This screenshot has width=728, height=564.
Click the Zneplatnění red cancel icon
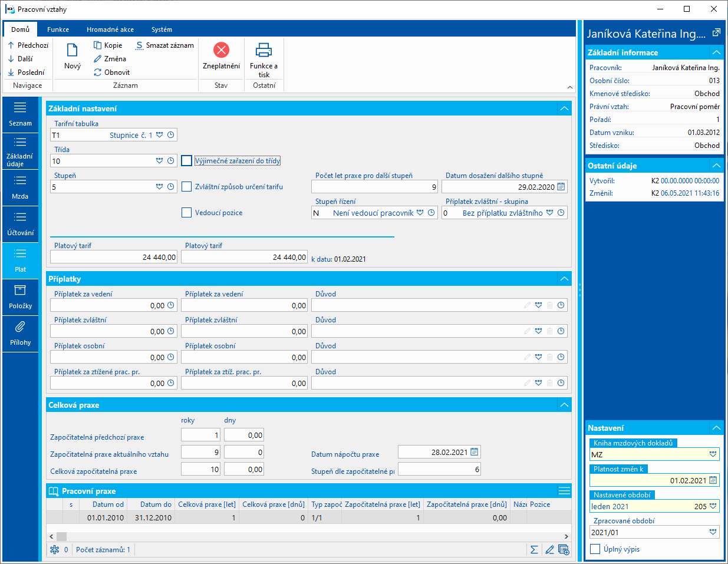point(221,50)
